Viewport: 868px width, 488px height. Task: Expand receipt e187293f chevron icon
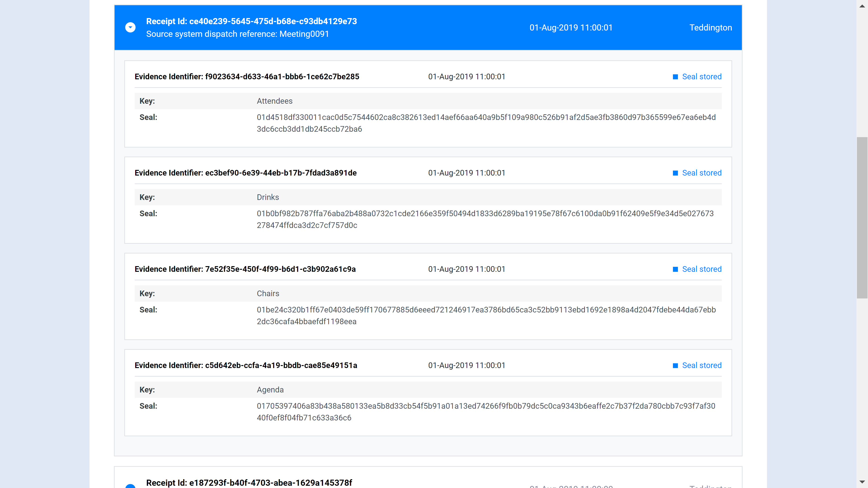pos(130,486)
